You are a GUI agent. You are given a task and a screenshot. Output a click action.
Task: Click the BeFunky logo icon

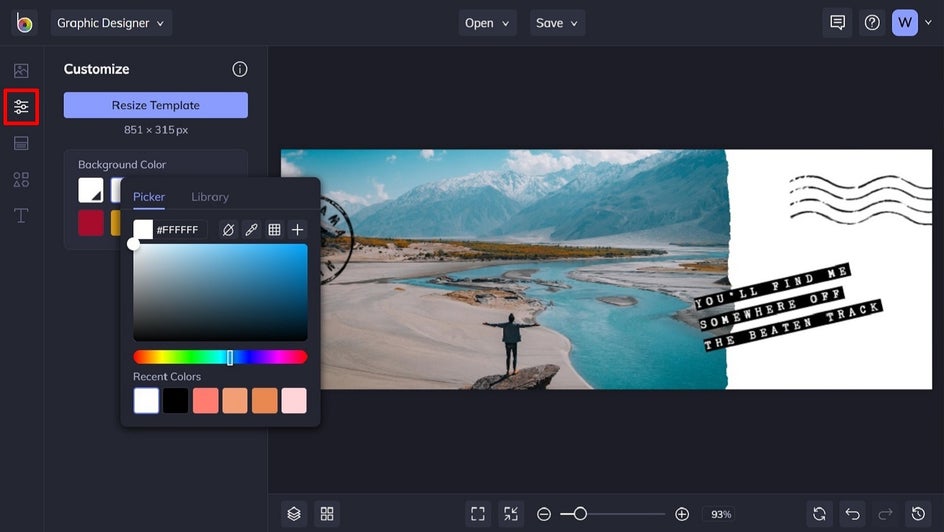(x=24, y=23)
